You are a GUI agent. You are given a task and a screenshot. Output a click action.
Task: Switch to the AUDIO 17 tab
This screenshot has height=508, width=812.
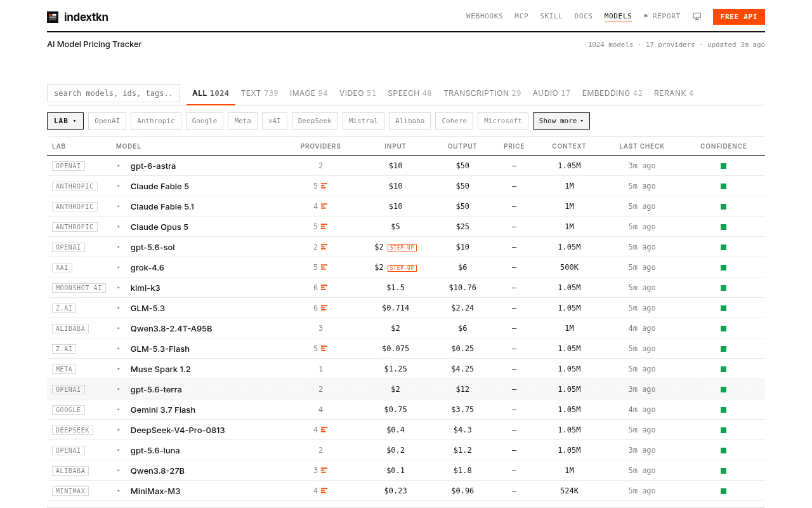pyautogui.click(x=552, y=93)
